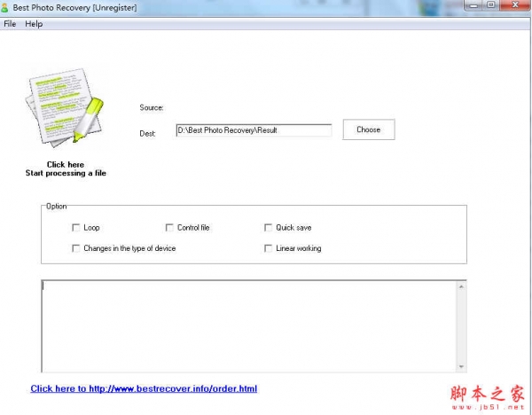Click the Dest label
Screen dimensions: 532x415
click(x=147, y=133)
